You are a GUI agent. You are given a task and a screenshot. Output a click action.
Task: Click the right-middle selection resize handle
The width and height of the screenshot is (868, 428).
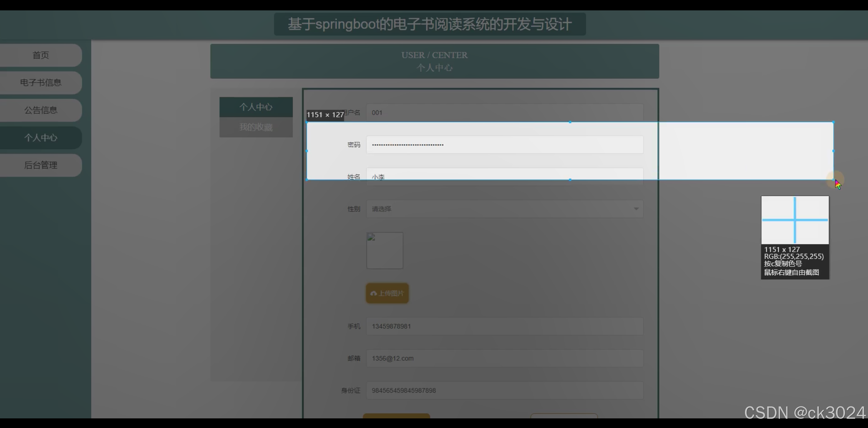click(x=833, y=151)
